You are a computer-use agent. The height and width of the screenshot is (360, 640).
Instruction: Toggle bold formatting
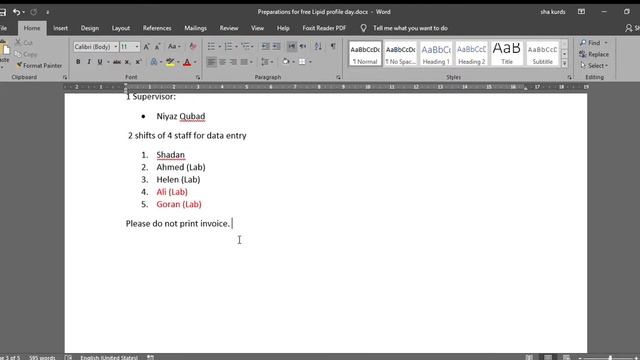coord(78,62)
